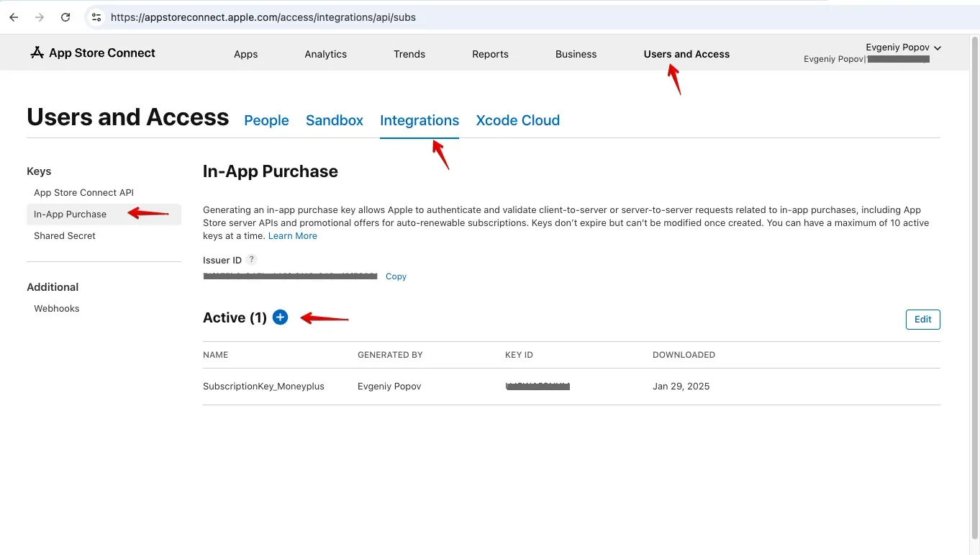
Task: Add a new key with plus icon
Action: coord(281,317)
